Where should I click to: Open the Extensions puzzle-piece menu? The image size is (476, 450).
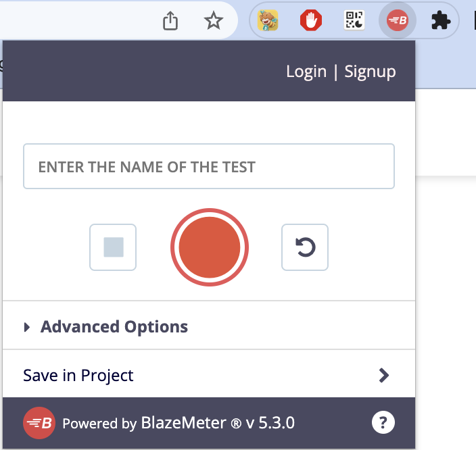(441, 22)
